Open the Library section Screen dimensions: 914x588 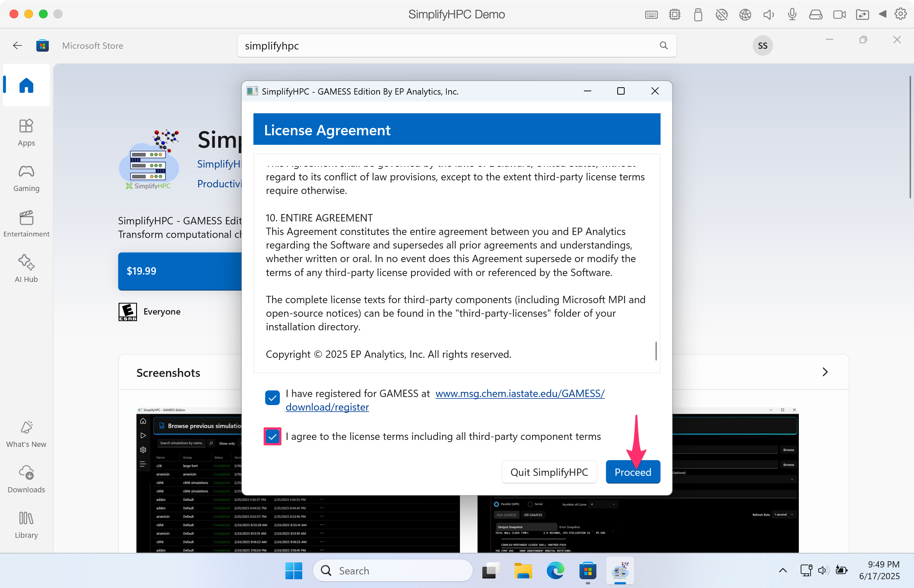(x=26, y=525)
